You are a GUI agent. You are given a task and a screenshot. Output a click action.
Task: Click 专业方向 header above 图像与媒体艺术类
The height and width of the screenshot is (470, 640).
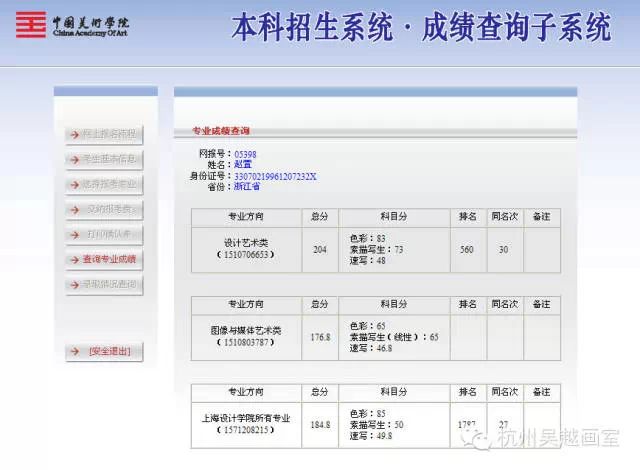coord(246,304)
